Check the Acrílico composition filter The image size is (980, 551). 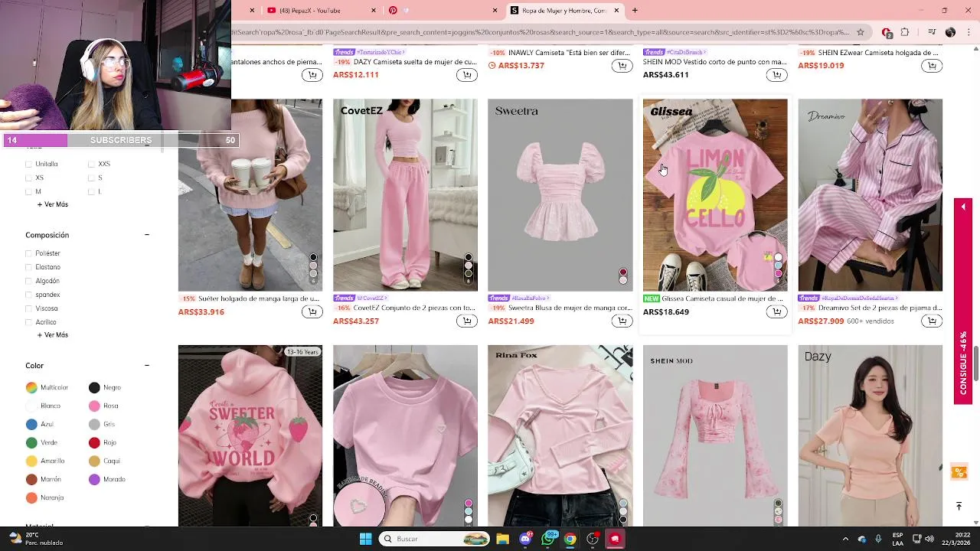(x=29, y=322)
